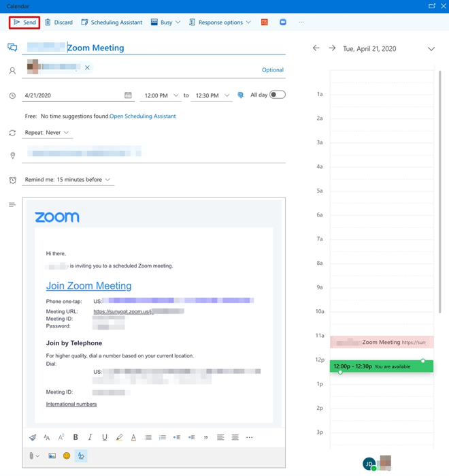This screenshot has width=449, height=476.
Task: Open the toolbar more options ellipsis
Action: (x=301, y=22)
